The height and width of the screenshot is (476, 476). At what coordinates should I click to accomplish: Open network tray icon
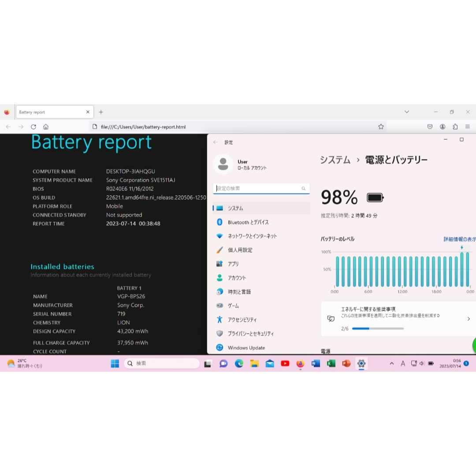pos(414,363)
